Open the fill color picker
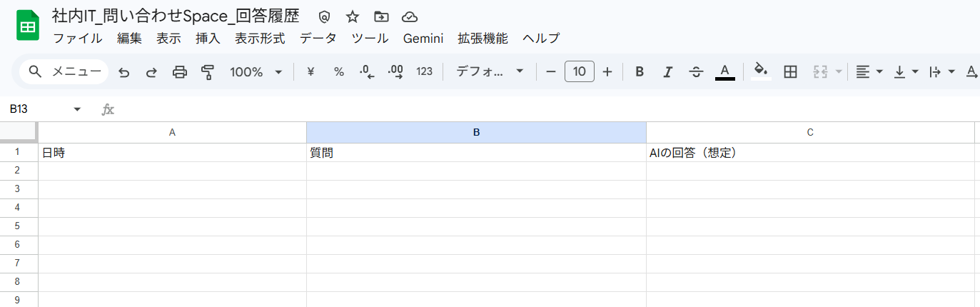This screenshot has height=307, width=980. coord(761,71)
